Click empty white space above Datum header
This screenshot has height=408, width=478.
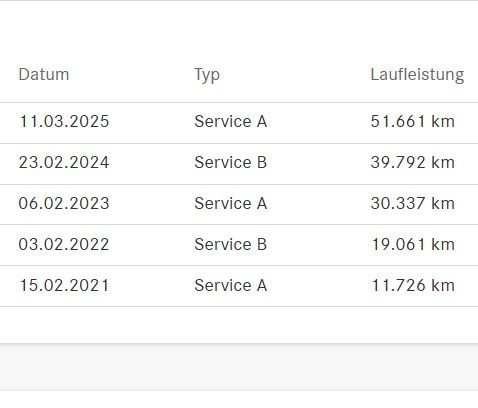pyautogui.click(x=239, y=30)
